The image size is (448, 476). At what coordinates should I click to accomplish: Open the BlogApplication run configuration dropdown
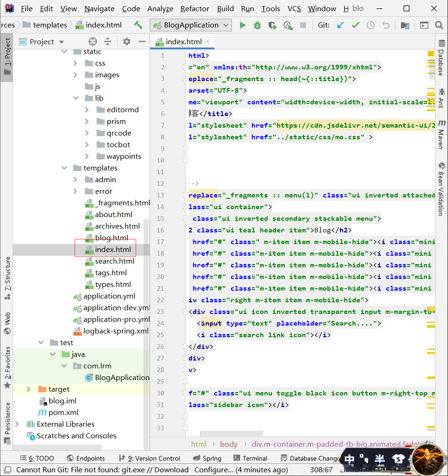point(191,25)
